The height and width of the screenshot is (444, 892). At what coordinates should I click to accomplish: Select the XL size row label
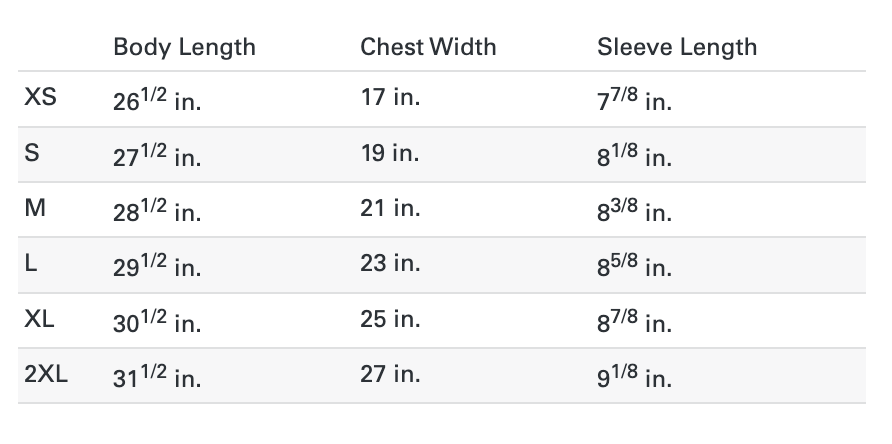[x=39, y=319]
